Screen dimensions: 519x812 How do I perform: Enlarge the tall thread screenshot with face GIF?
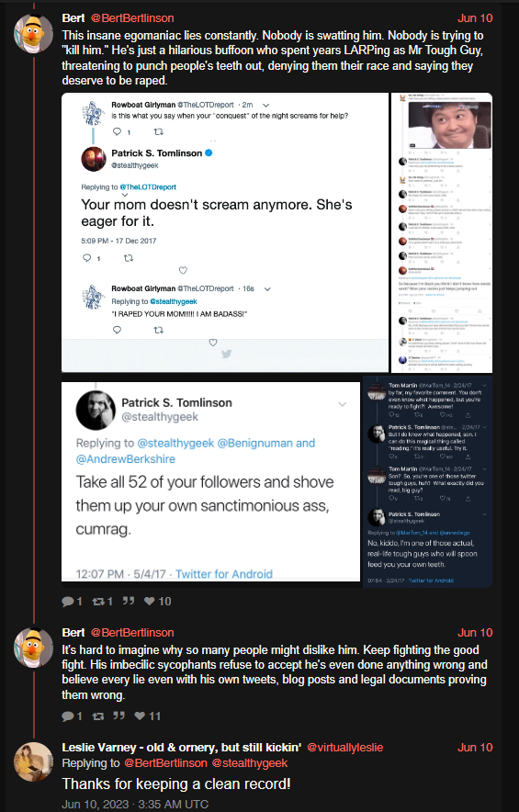coord(442,232)
